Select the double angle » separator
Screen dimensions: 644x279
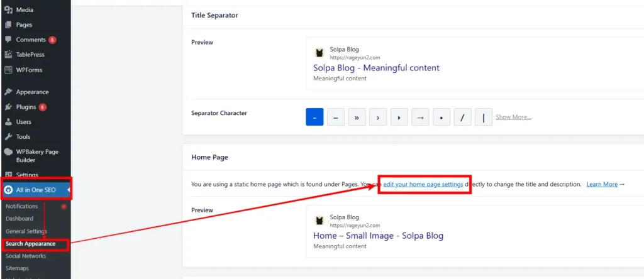tap(357, 117)
